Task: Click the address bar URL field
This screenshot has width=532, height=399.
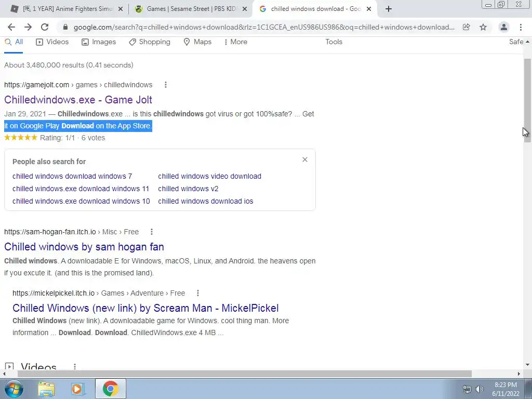Action: (264, 27)
